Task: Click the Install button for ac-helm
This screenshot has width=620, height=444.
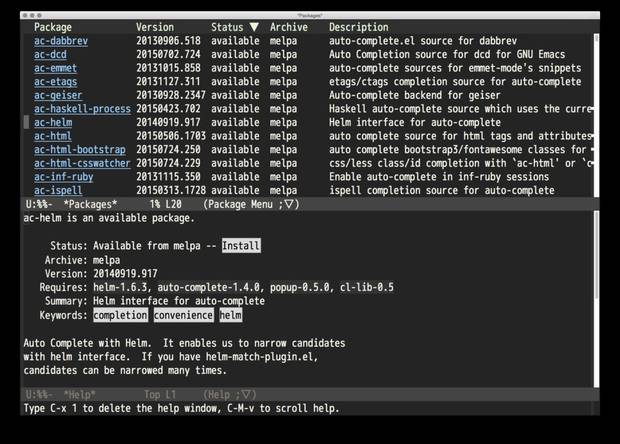Action: click(241, 246)
